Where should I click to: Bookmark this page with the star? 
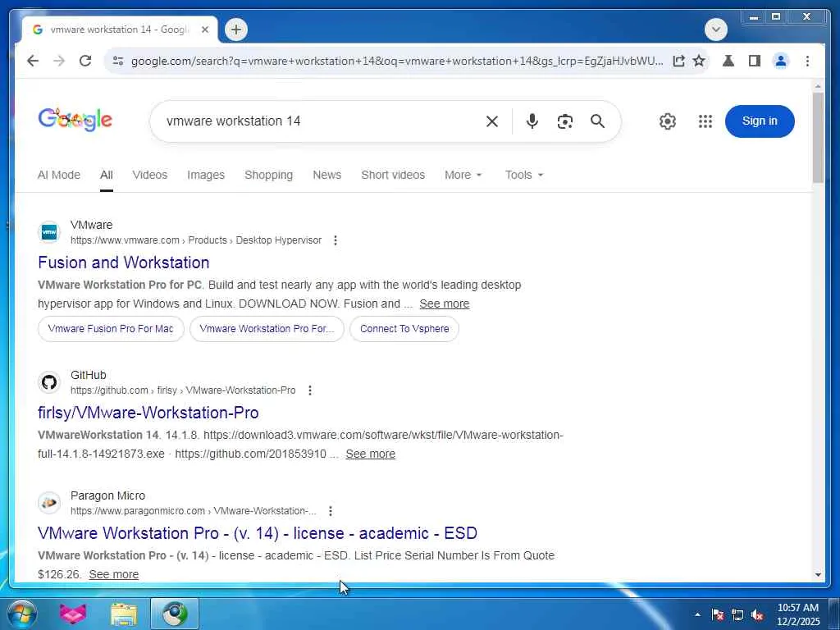coord(699,61)
